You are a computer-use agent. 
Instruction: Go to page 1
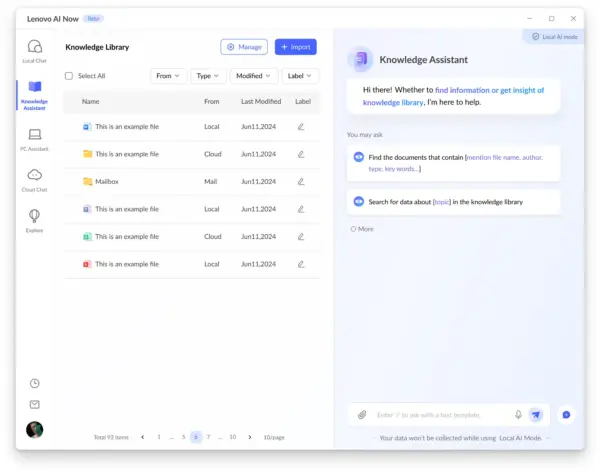tap(159, 437)
